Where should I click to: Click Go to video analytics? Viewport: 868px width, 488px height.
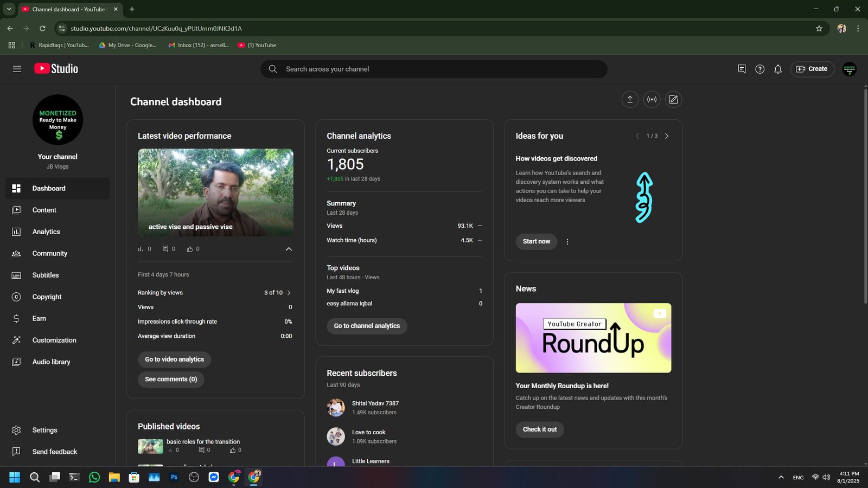pos(174,359)
